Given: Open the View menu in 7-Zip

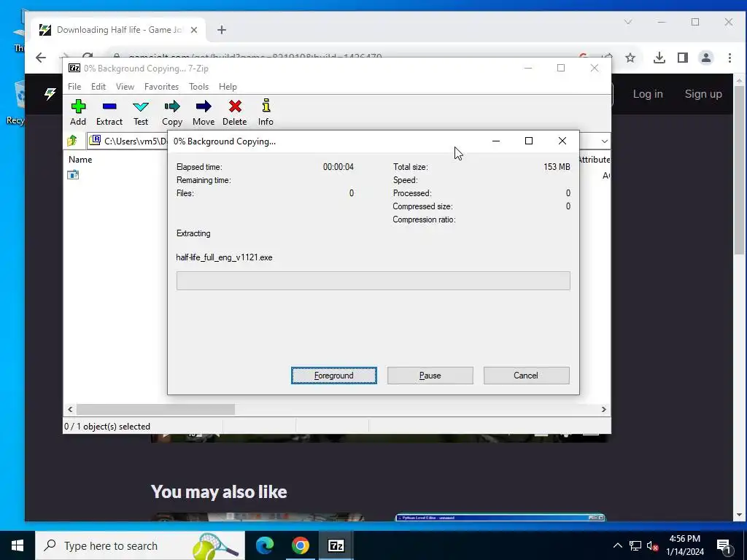Looking at the screenshot, I should [125, 87].
